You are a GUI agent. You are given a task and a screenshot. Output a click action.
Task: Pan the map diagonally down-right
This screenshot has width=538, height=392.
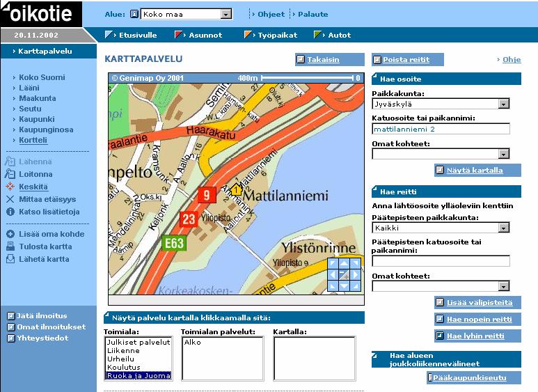(x=356, y=285)
